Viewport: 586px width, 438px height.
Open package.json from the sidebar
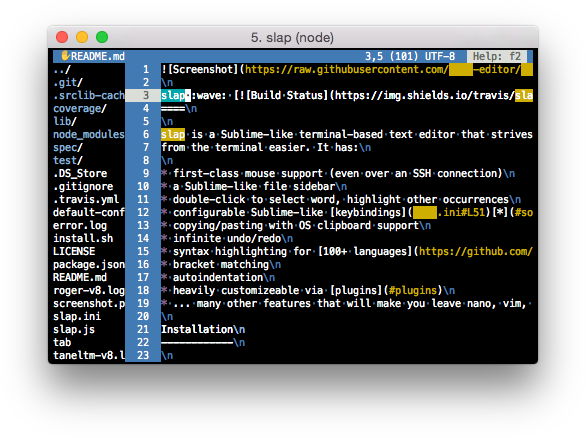pos(89,264)
